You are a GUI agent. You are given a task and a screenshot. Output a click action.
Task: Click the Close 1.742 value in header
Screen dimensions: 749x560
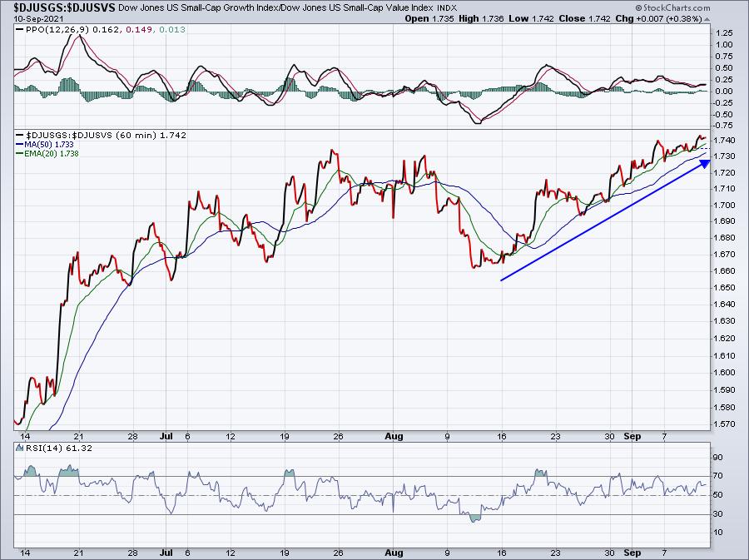pos(584,18)
